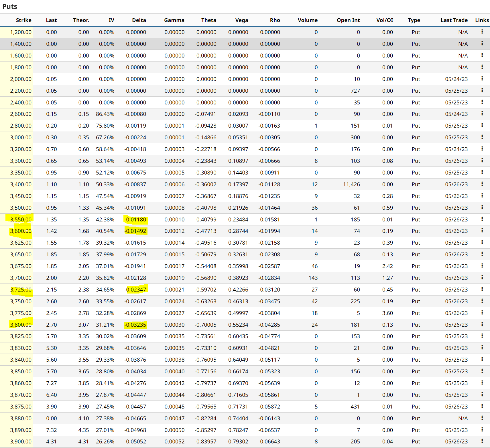490x448 pixels.
Task: Open links menu for 3,500.00 strike row
Action: [x=482, y=207]
